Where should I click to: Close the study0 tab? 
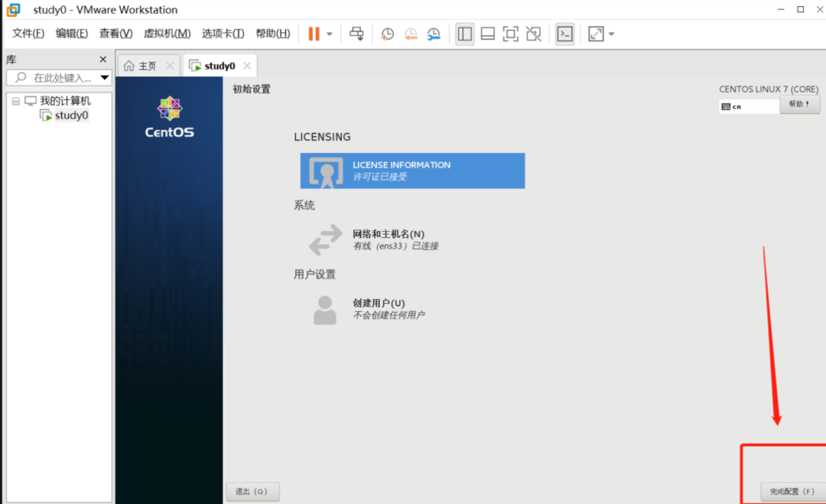click(x=246, y=66)
